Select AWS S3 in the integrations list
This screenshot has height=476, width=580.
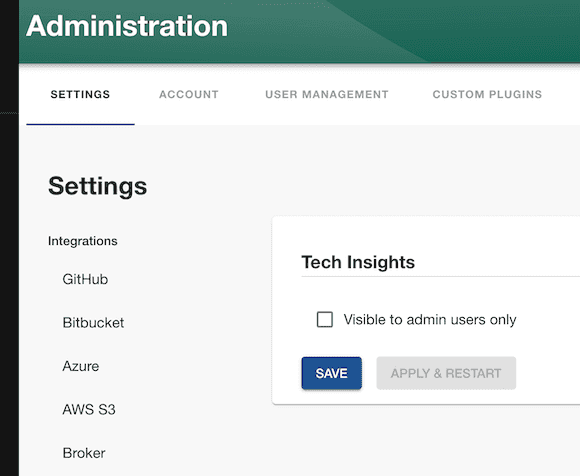[89, 409]
